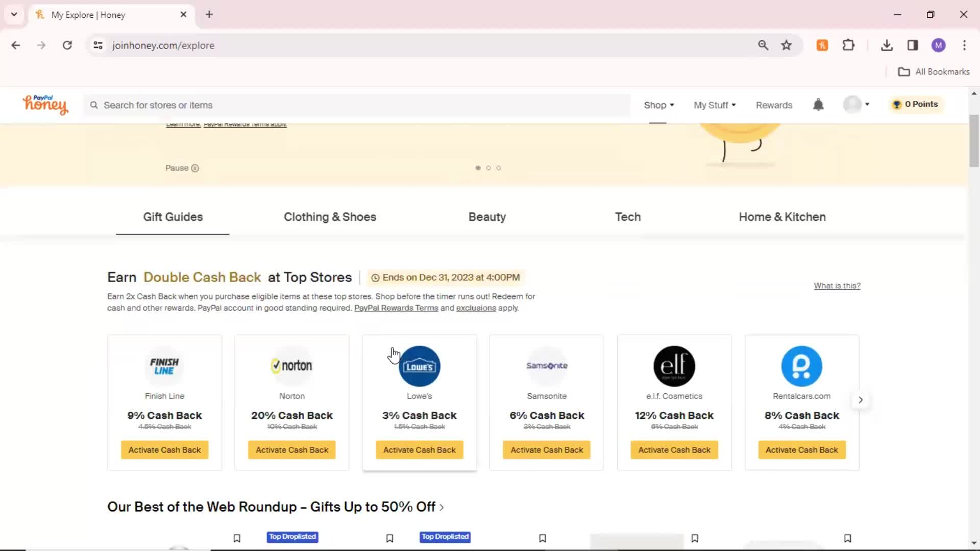
Task: Select the Gift Guides tab
Action: coord(173,217)
